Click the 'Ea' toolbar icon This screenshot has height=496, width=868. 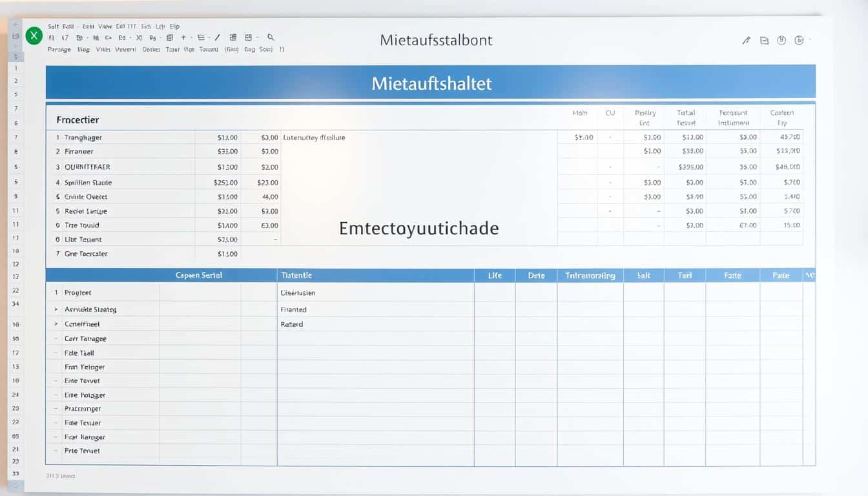pos(122,37)
